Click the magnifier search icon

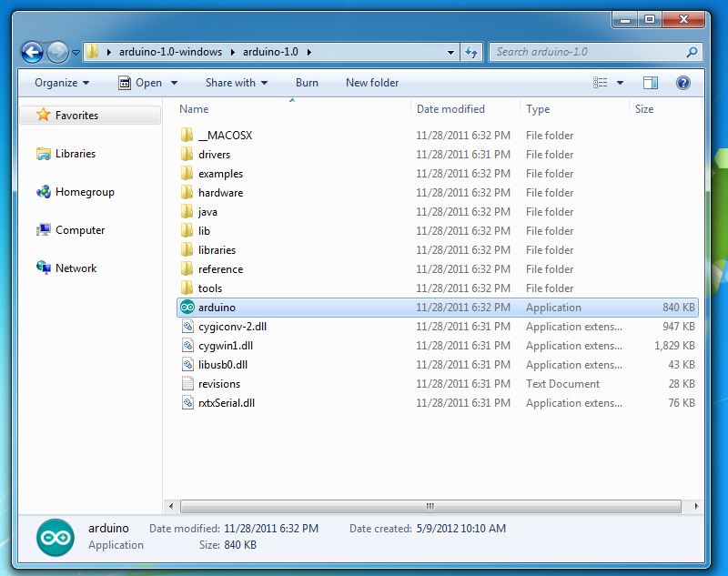[692, 52]
